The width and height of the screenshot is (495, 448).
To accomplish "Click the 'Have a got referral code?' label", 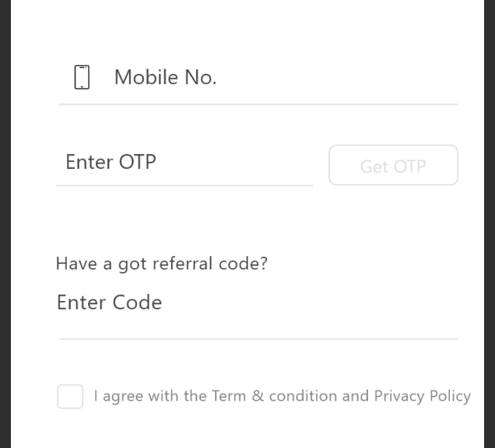I will point(161,264).
